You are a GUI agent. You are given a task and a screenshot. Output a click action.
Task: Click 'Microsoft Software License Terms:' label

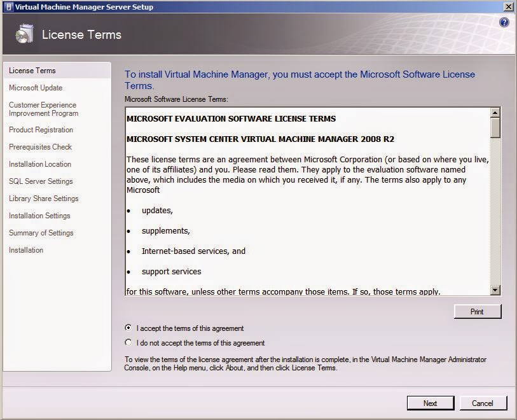tap(176, 99)
